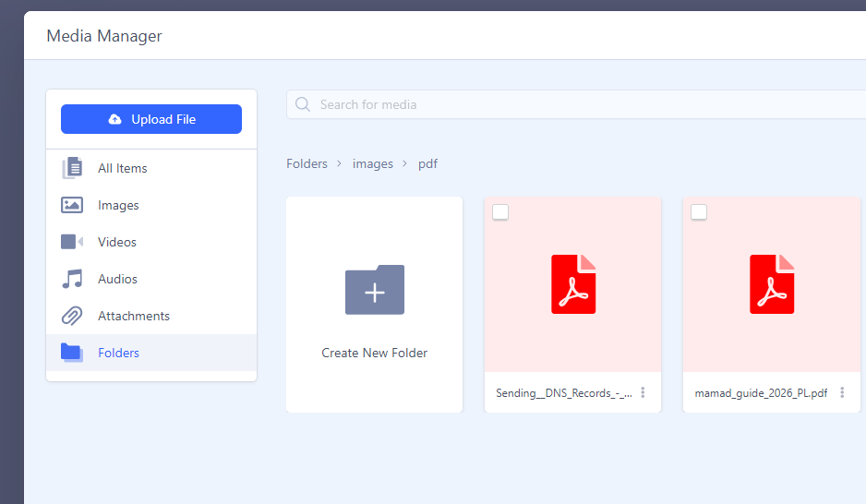Click the Upload File cloud icon
Screen dimensions: 866x504
pos(114,119)
